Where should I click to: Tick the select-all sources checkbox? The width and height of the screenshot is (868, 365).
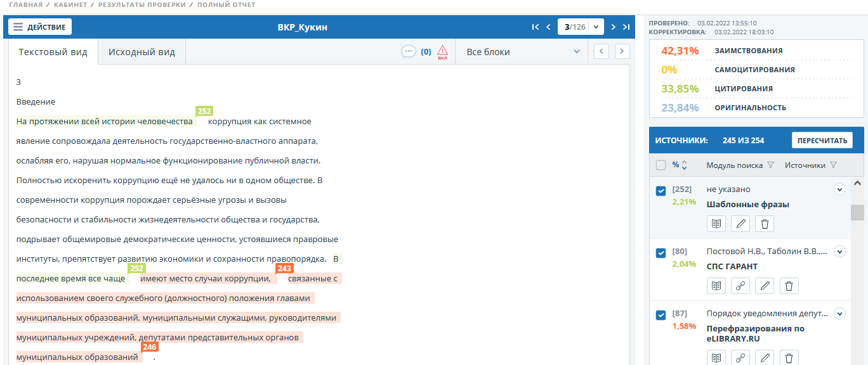click(x=661, y=165)
